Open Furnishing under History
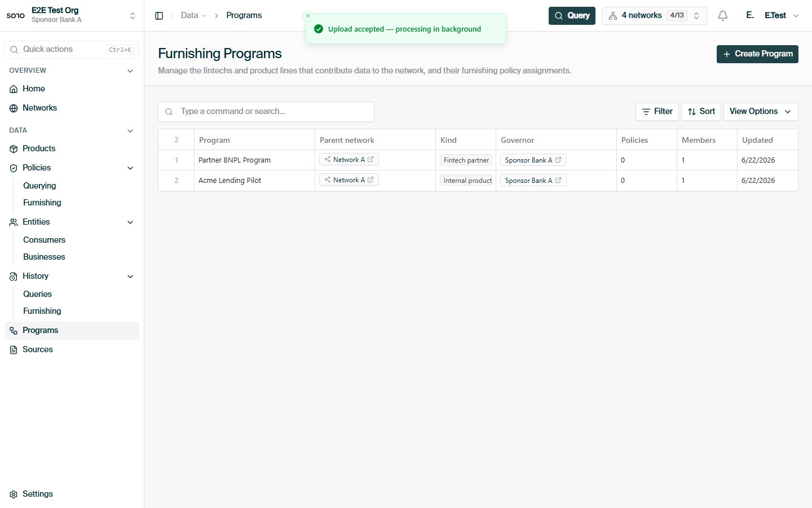The width and height of the screenshot is (812, 508). (42, 311)
